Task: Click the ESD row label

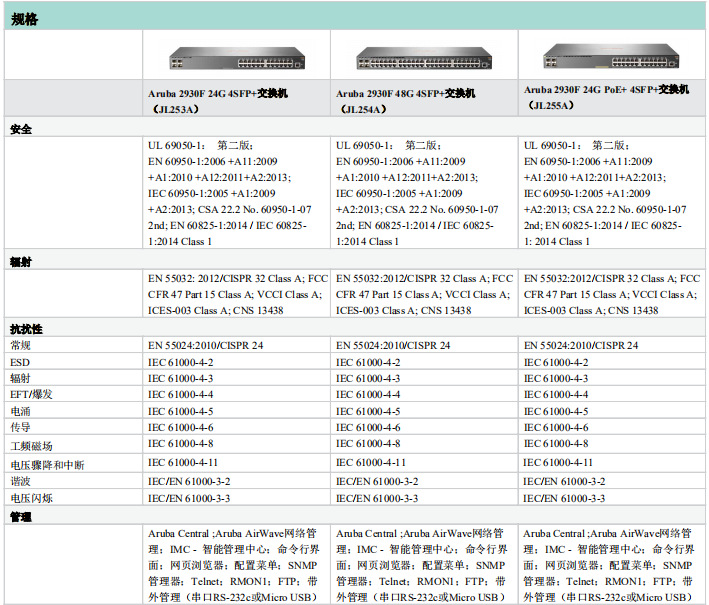Action: coord(20,363)
